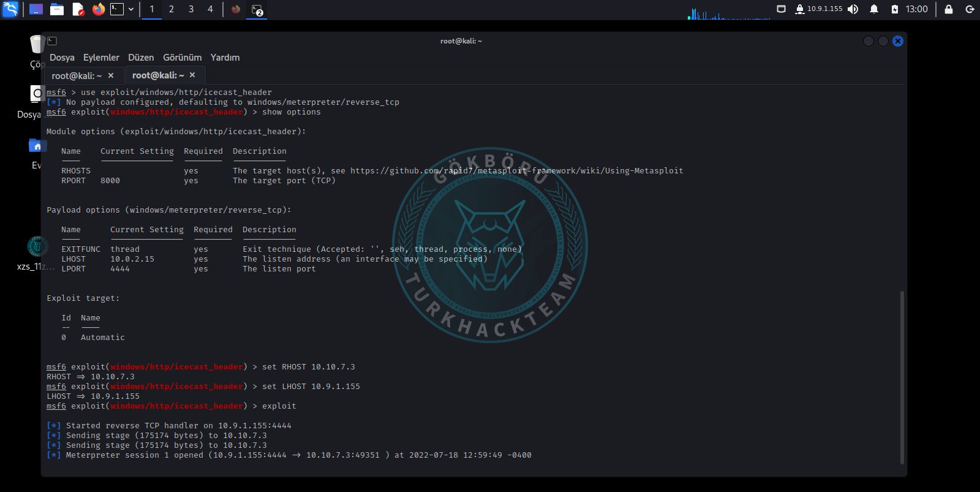
Task: Click the 13:00 clock
Action: (917, 9)
